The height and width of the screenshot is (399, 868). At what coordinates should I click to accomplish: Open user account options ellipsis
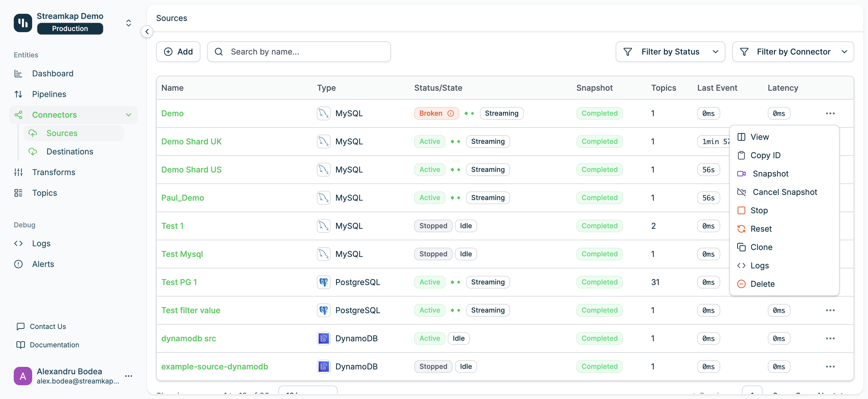[x=128, y=376]
